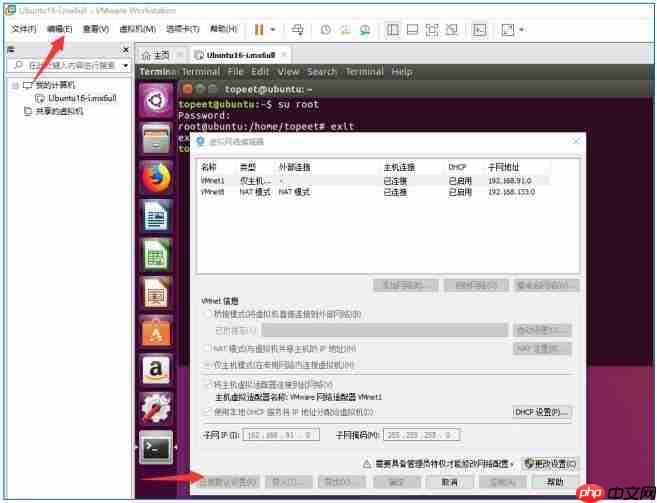Click the stretch guest display icon
The width and height of the screenshot is (657, 503).
pyautogui.click(x=508, y=30)
